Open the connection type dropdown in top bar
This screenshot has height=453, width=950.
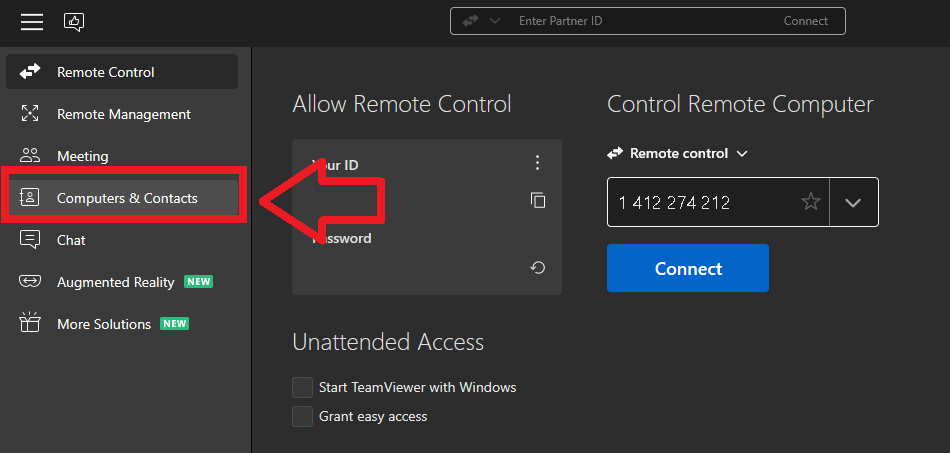482,21
